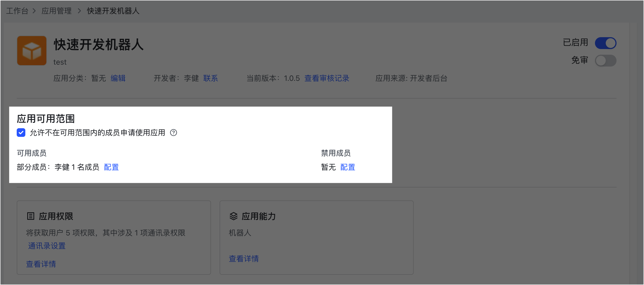The image size is (644, 285).
Task: Click 编辑 next to 应用分类
Action: point(118,78)
